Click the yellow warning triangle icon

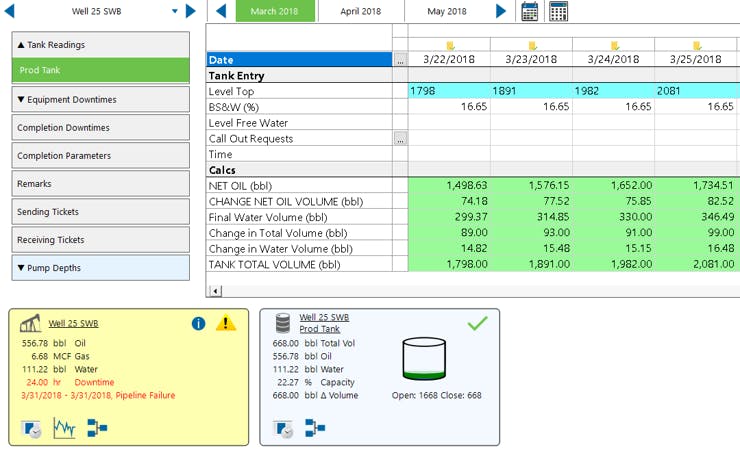tap(226, 323)
